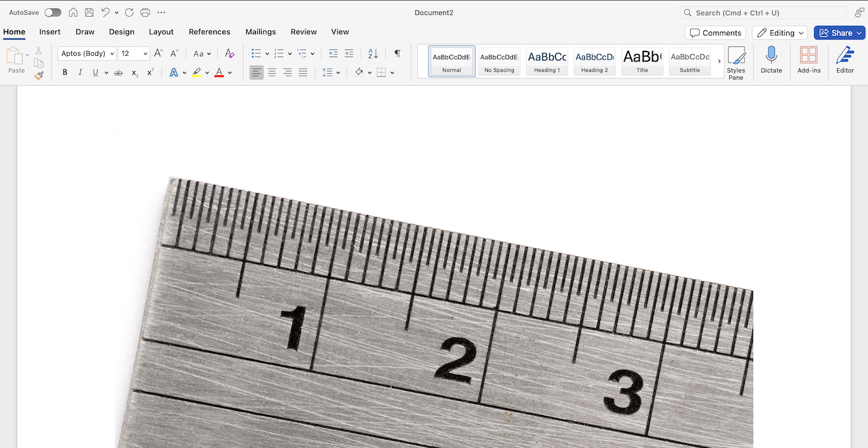The height and width of the screenshot is (448, 868).
Task: Decrease font size
Action: (x=174, y=53)
